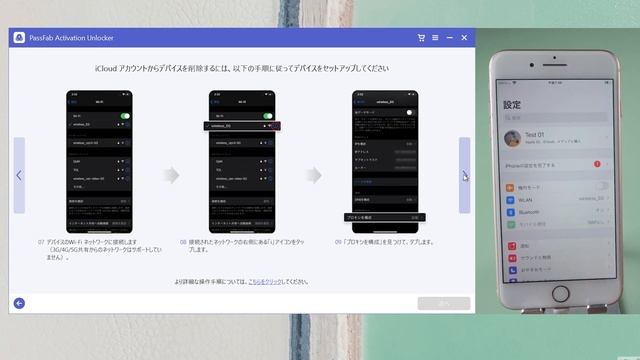The width and height of the screenshot is (640, 360).
Task: Go to previous step slide with the left arrow
Action: coord(19,175)
